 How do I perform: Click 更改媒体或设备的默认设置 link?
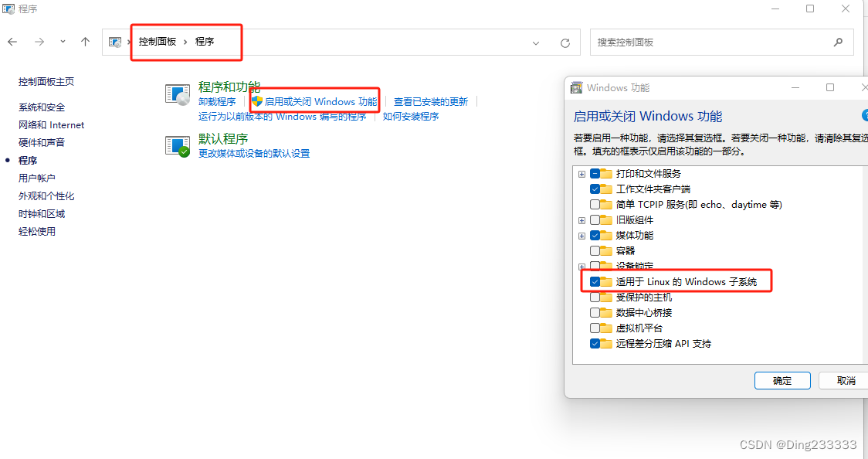coord(254,153)
